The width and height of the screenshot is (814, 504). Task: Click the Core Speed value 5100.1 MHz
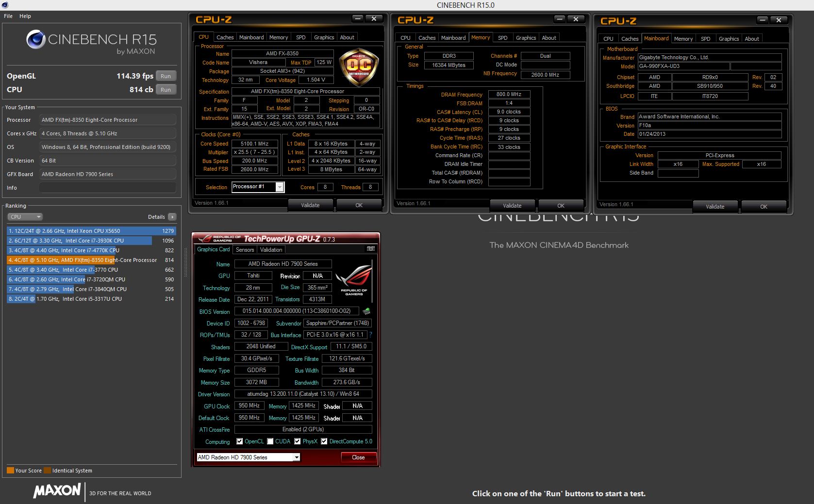(255, 144)
